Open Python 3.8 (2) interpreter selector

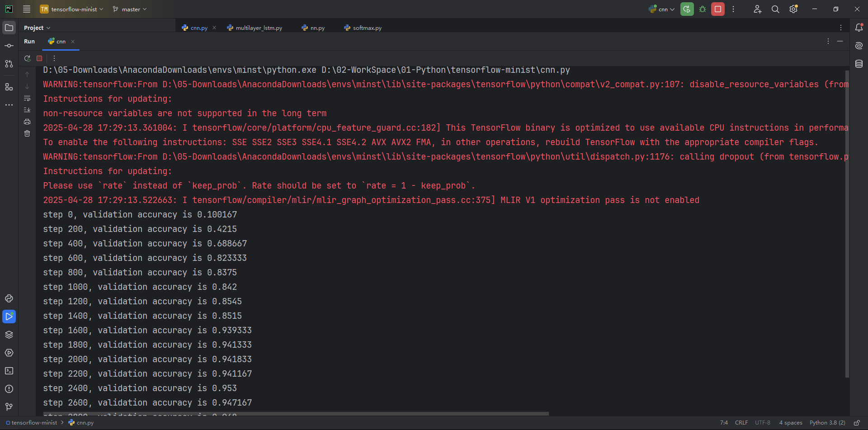click(x=827, y=423)
